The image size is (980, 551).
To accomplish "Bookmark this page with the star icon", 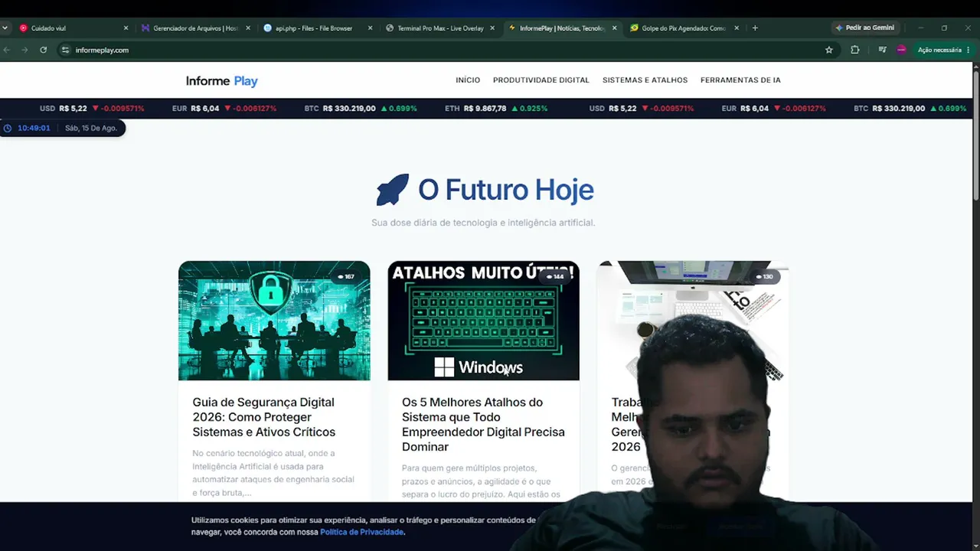I will point(829,50).
